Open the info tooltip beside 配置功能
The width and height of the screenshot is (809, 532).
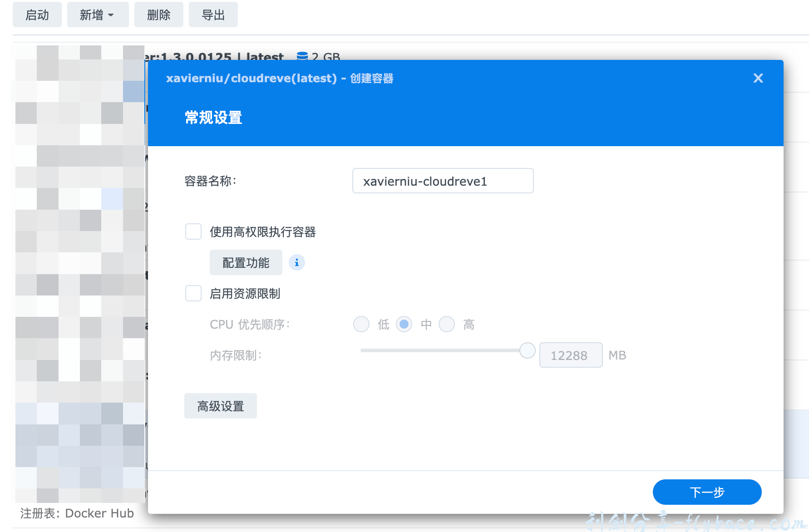296,262
